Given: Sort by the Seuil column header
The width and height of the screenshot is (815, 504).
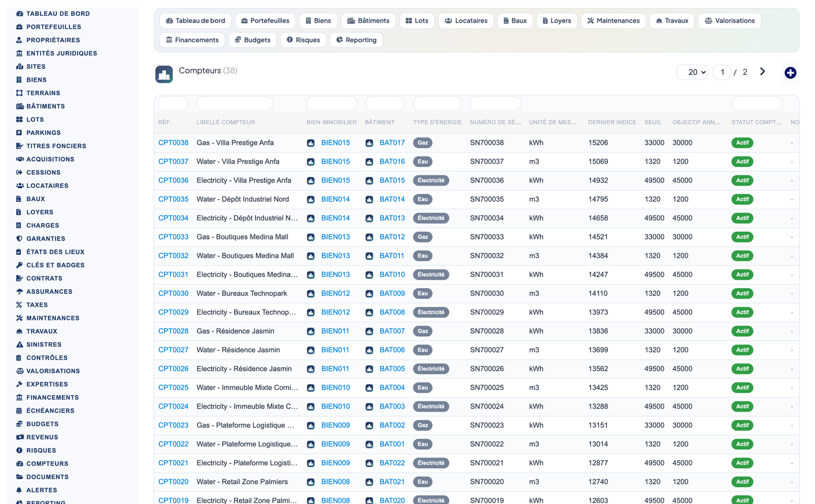Looking at the screenshot, I should (x=653, y=122).
